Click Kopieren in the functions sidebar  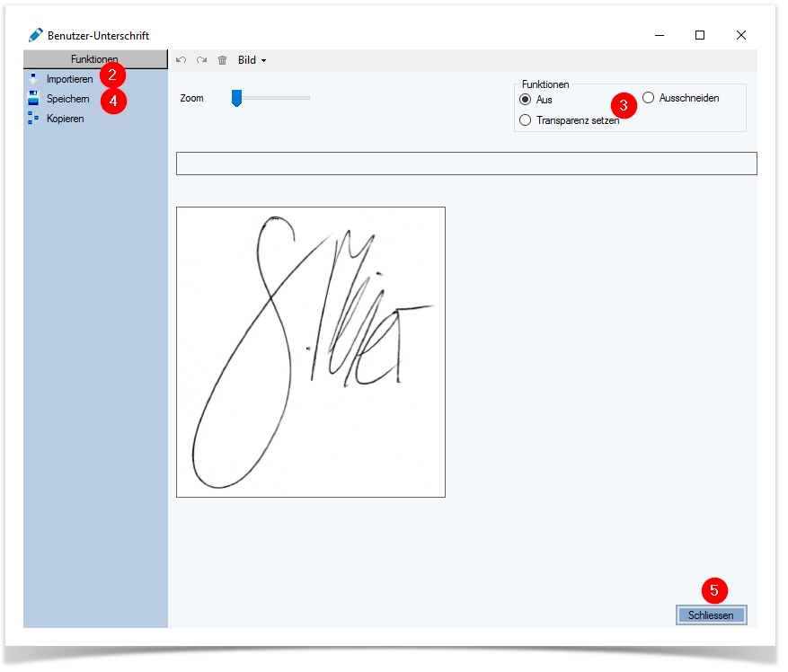[66, 119]
